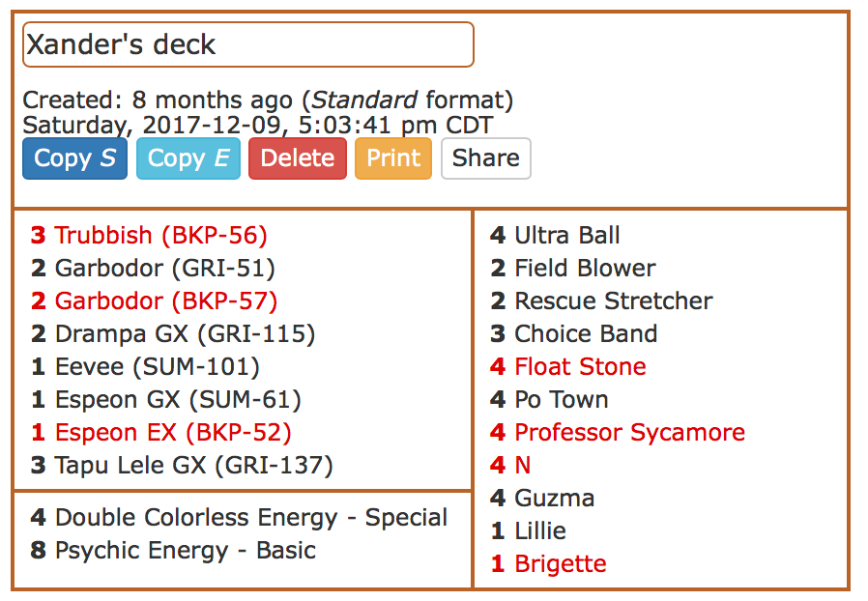The width and height of the screenshot is (868, 601).
Task: Select the red Espeon EX (BKP-52) entry
Action: tap(161, 432)
